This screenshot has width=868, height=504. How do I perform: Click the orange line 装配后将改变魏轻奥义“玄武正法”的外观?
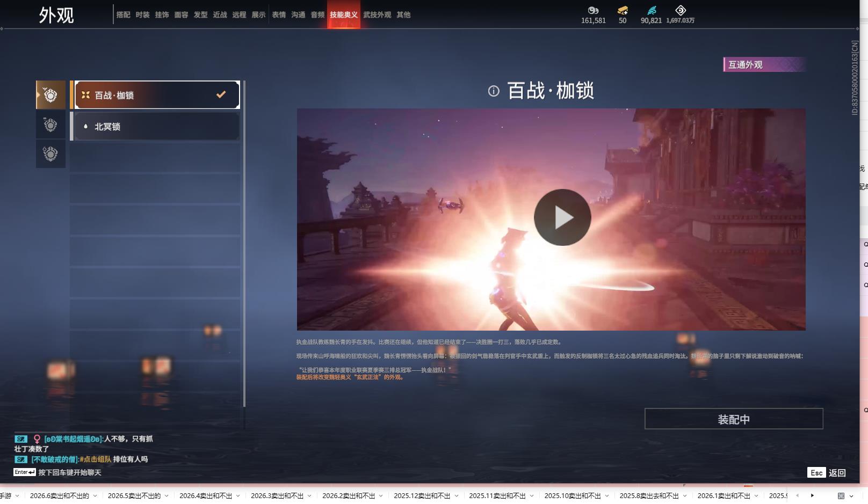[350, 377]
